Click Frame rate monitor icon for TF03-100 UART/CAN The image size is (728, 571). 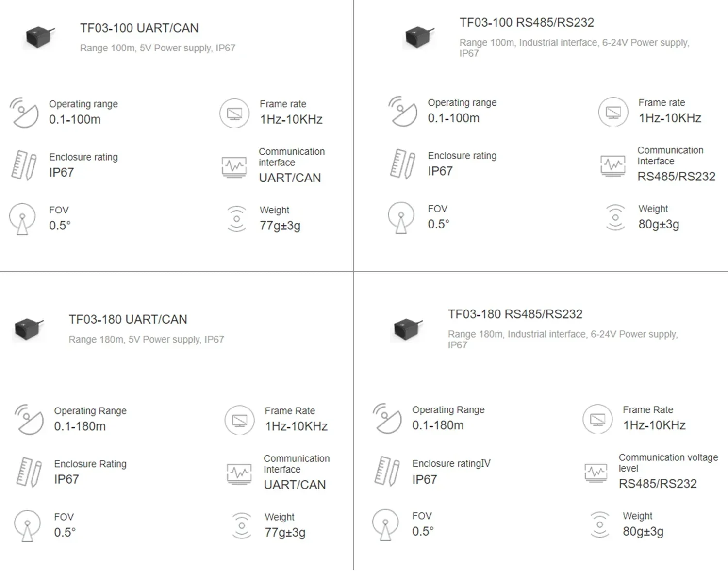[234, 114]
